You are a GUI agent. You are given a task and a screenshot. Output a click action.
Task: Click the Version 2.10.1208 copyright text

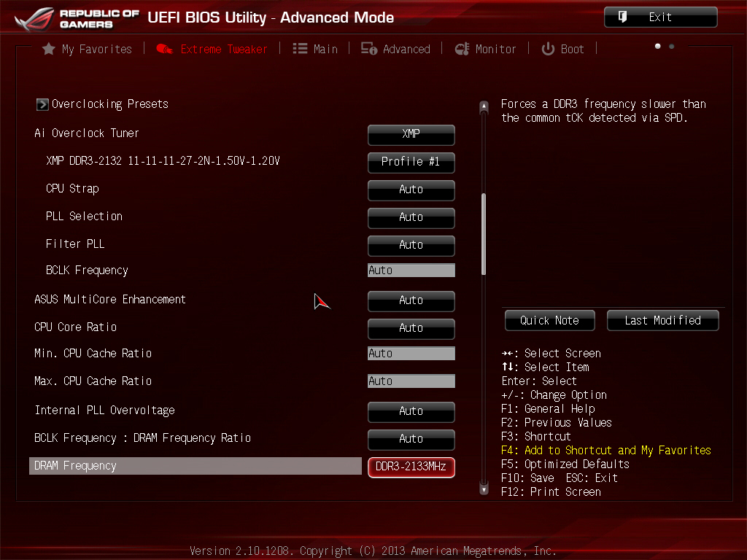coord(373,551)
